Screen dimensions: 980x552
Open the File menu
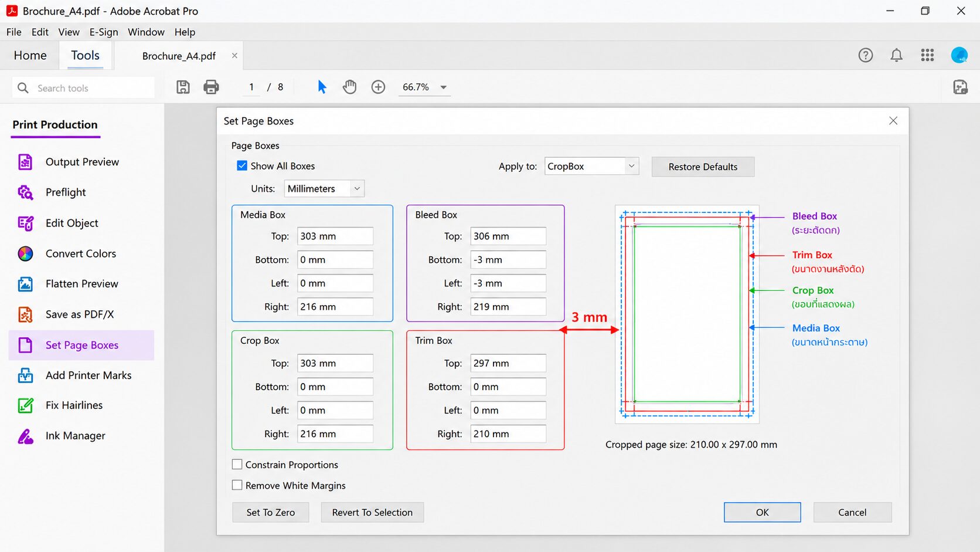click(14, 32)
